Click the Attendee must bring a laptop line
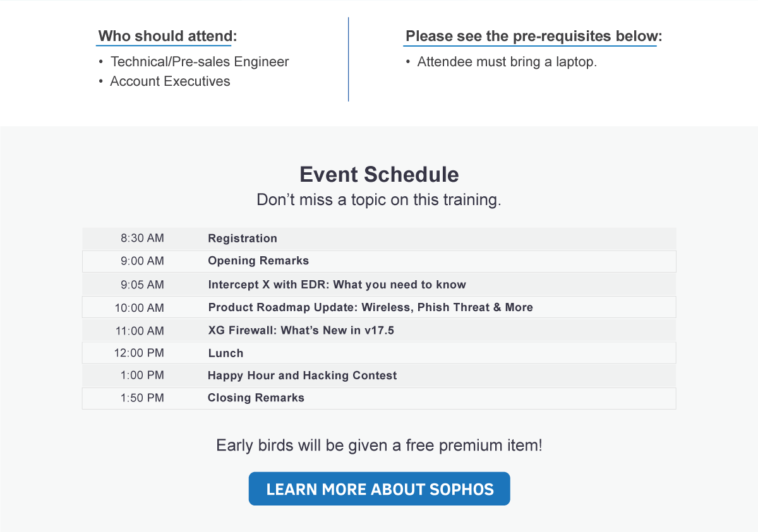The image size is (758, 532). pos(507,62)
